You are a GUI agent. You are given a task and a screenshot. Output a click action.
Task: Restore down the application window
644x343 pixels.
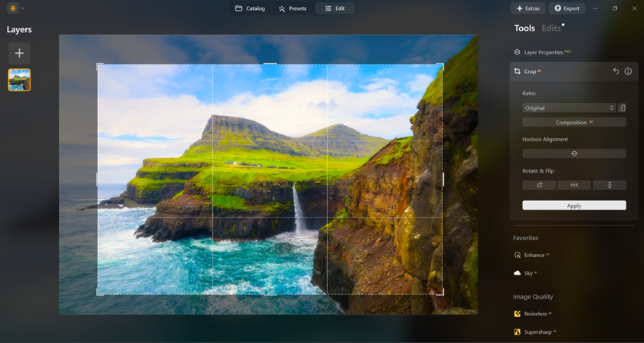click(x=615, y=8)
